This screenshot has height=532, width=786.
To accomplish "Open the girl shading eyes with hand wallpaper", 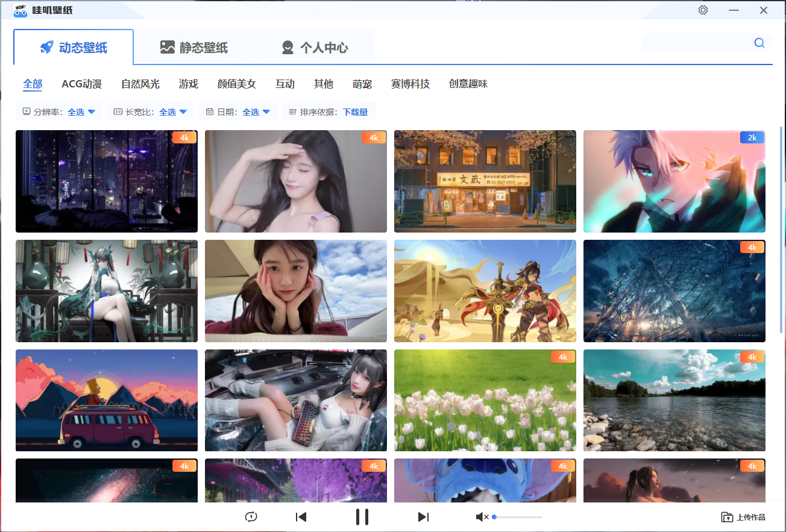I will click(296, 181).
